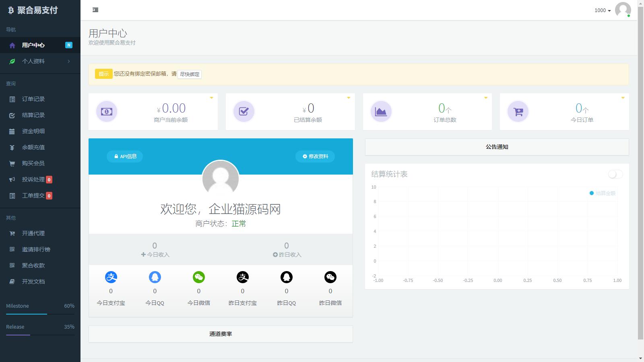Click the total orders chart icon
The height and width of the screenshot is (362, 644).
coord(381,111)
